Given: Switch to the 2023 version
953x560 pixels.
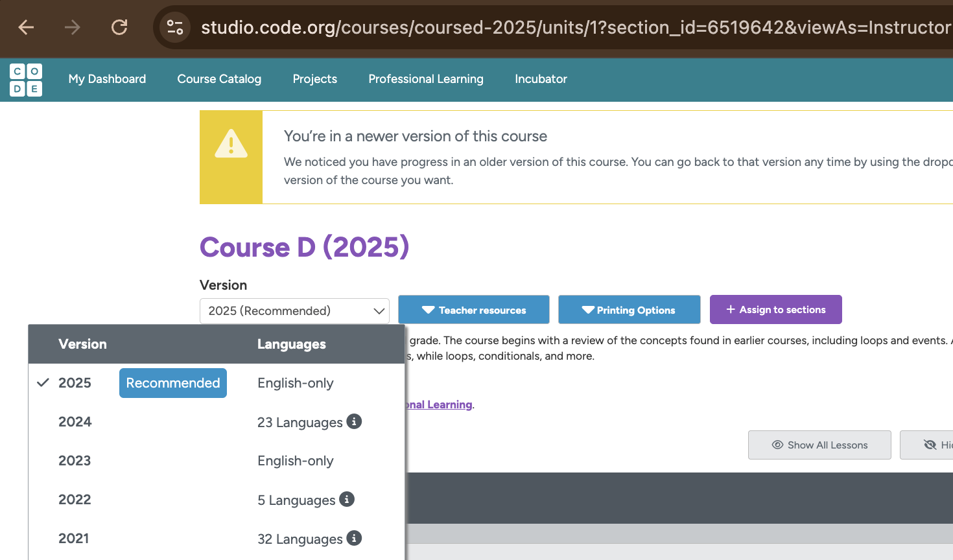Looking at the screenshot, I should (217, 461).
